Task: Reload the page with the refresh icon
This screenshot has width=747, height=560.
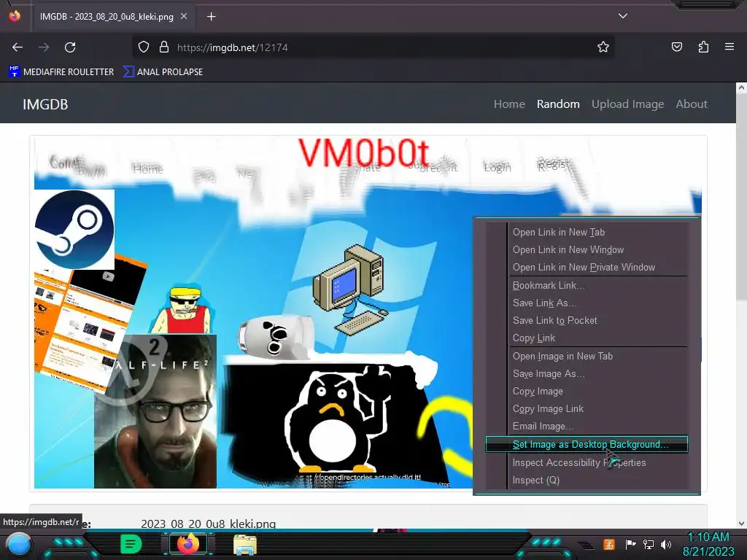Action: 70,47
